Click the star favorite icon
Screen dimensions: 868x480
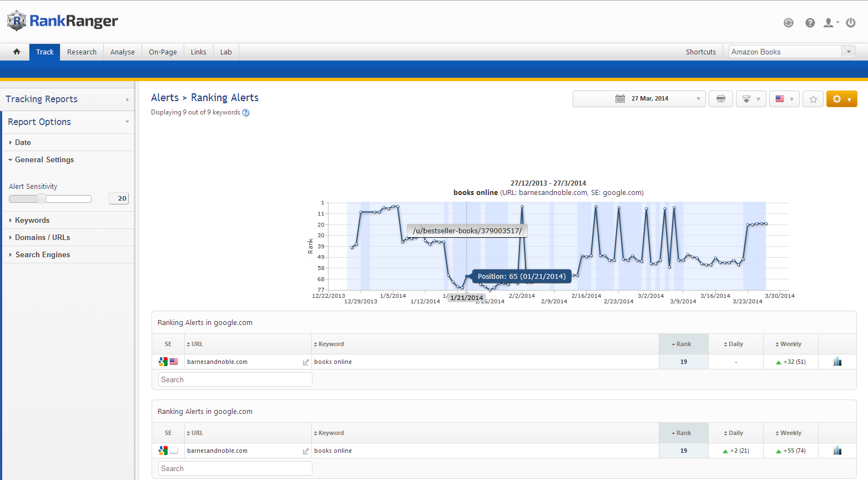point(813,99)
